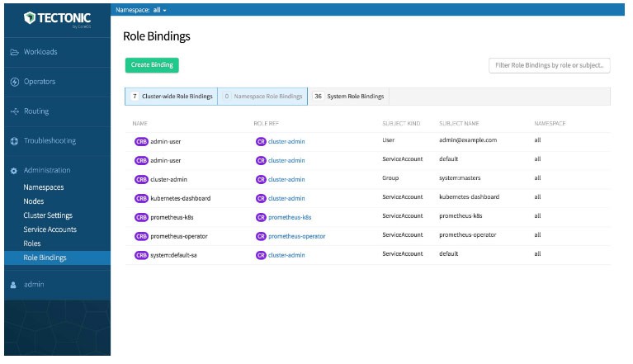Click the Create Binding button

point(152,65)
